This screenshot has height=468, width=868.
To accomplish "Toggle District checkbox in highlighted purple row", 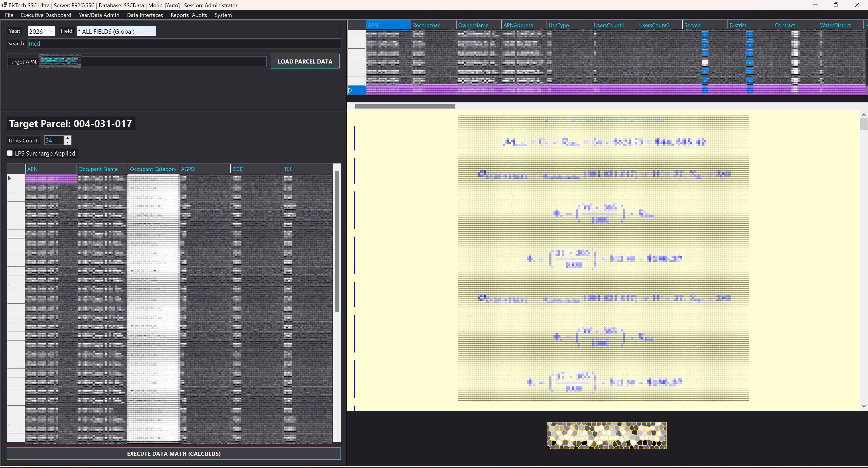I will point(750,90).
